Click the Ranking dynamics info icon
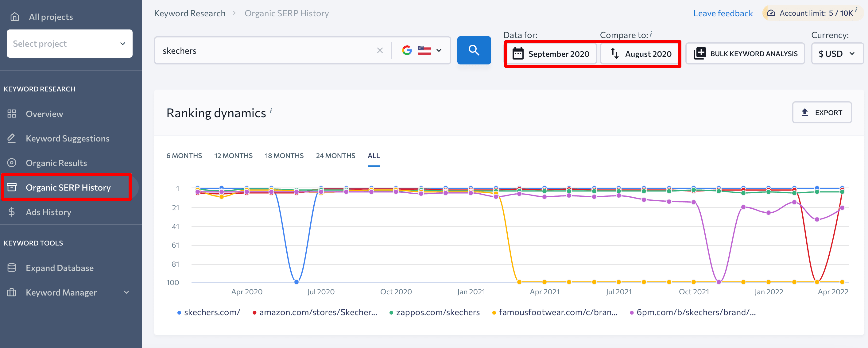 (271, 111)
